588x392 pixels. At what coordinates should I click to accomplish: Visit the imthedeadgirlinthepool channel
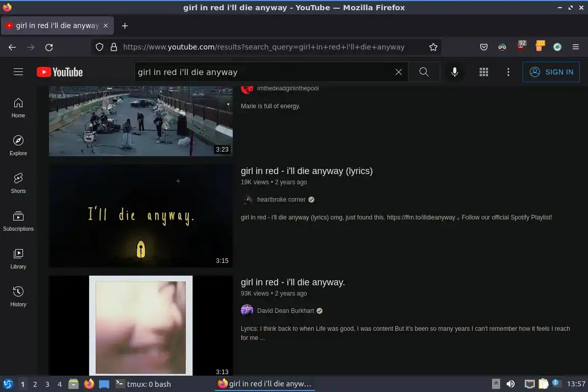(x=288, y=88)
